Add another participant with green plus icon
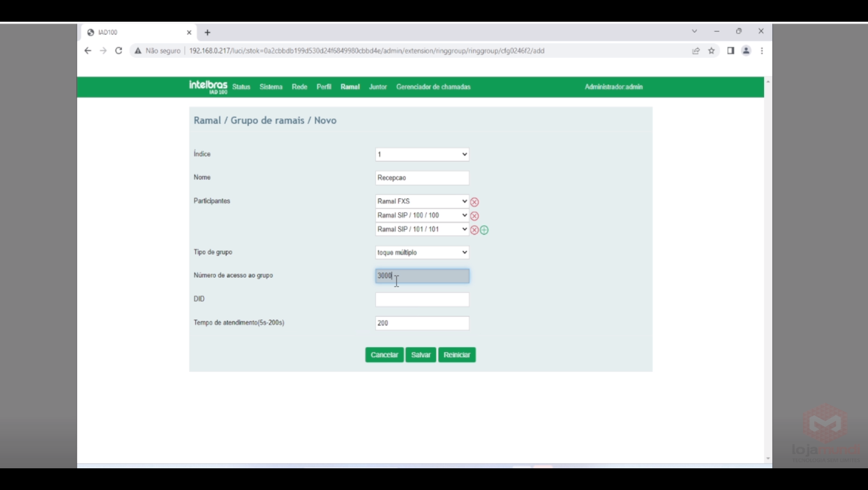 pos(484,230)
